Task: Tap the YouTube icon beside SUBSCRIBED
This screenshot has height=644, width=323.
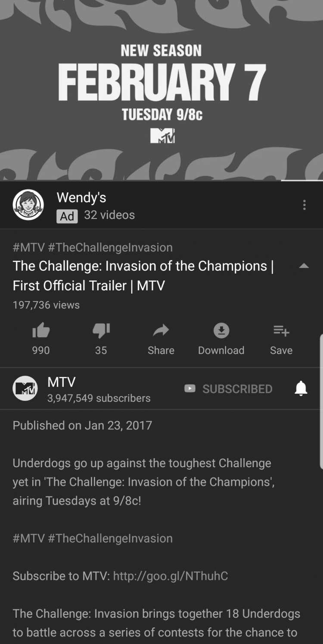Action: 190,388
